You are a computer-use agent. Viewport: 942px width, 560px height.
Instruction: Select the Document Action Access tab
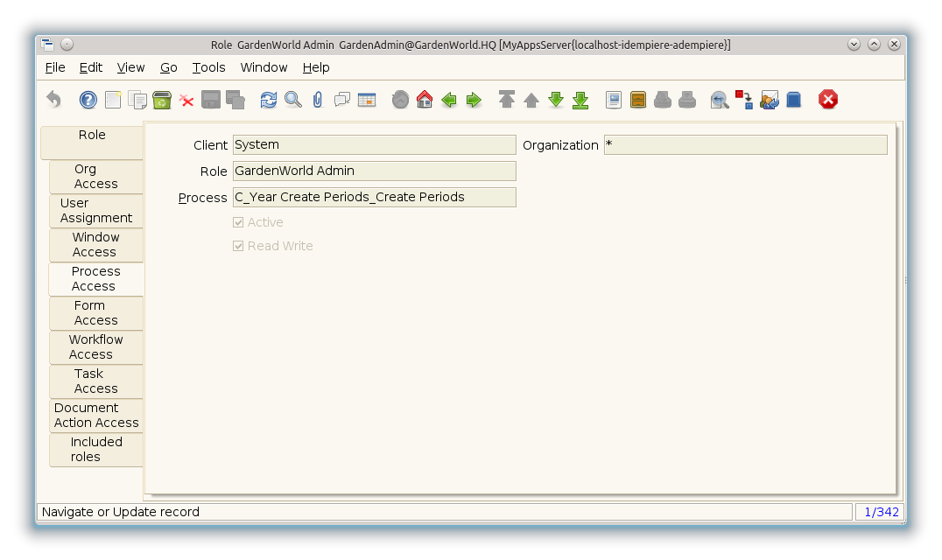click(x=96, y=416)
